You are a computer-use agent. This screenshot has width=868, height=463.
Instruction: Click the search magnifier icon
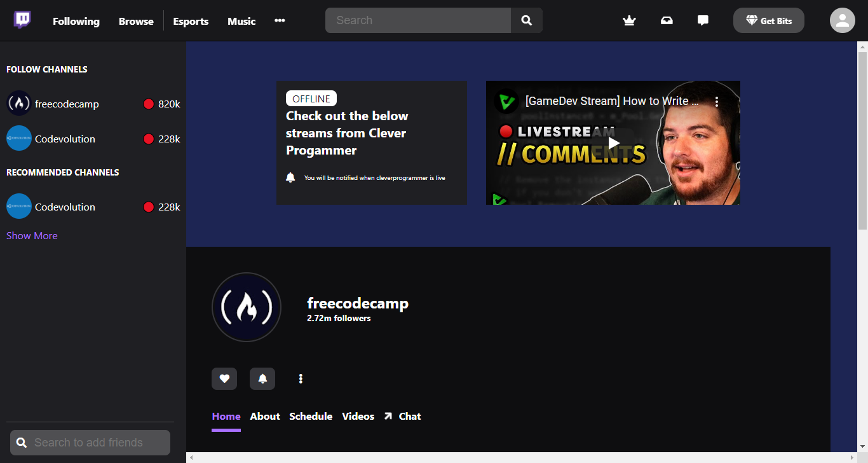pyautogui.click(x=526, y=20)
